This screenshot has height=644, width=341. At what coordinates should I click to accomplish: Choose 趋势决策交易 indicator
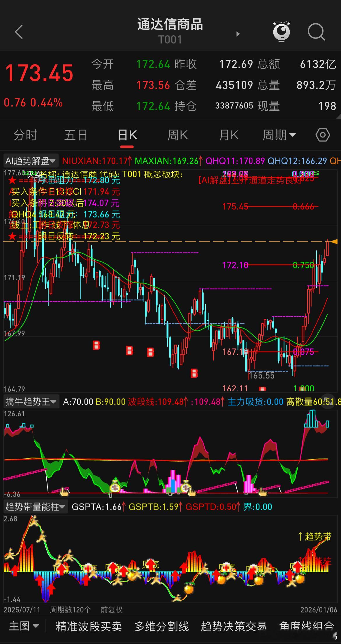point(234,626)
